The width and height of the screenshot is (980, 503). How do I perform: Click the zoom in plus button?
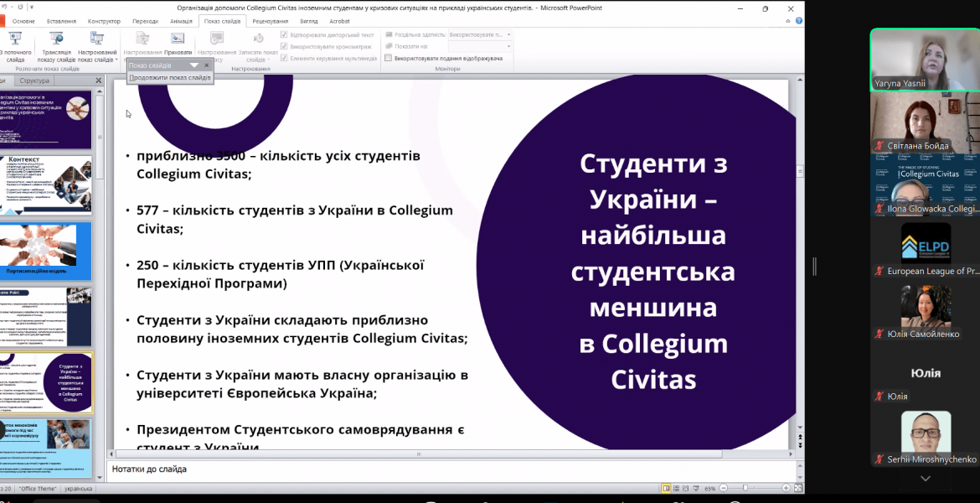(x=786, y=488)
